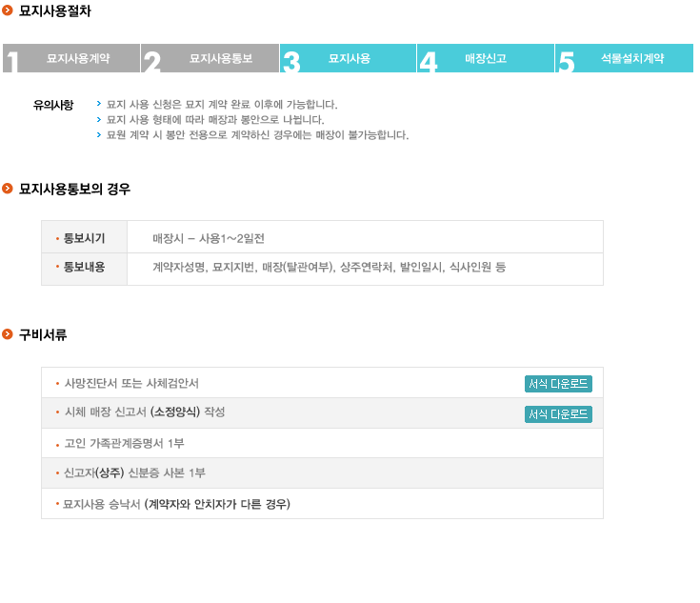This screenshot has height=603, width=700.
Task: Open step 5 석물설치계약 tab
Action: (625, 58)
